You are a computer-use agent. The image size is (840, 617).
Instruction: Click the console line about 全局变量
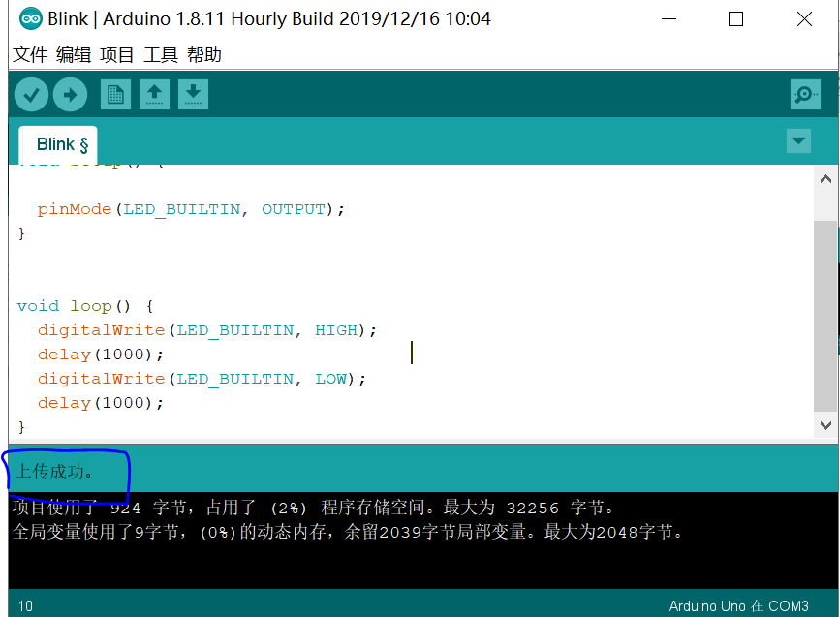348,532
